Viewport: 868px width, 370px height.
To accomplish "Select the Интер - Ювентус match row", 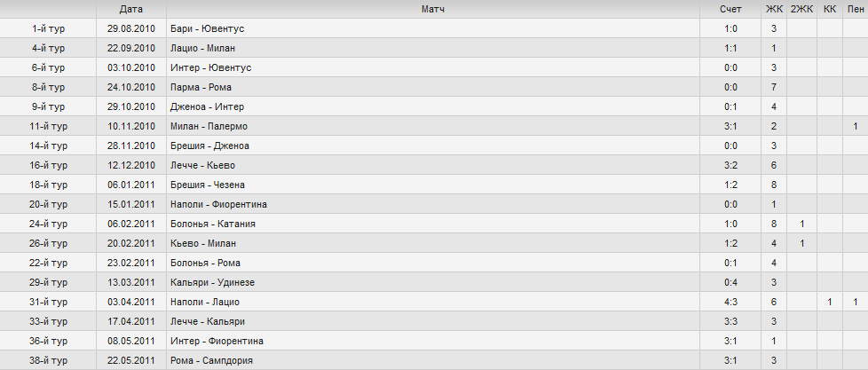I will click(x=434, y=67).
